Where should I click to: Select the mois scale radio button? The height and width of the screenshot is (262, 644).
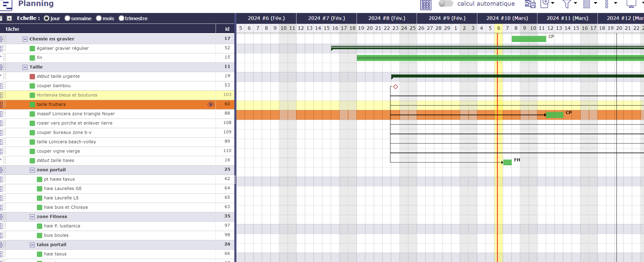(99, 18)
